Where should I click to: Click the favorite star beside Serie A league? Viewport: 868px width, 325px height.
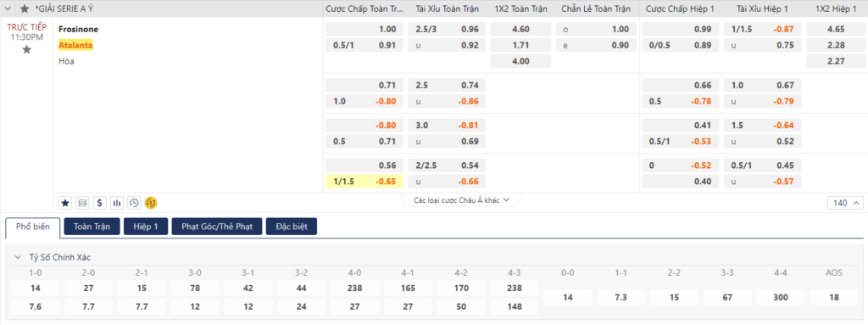click(x=25, y=8)
